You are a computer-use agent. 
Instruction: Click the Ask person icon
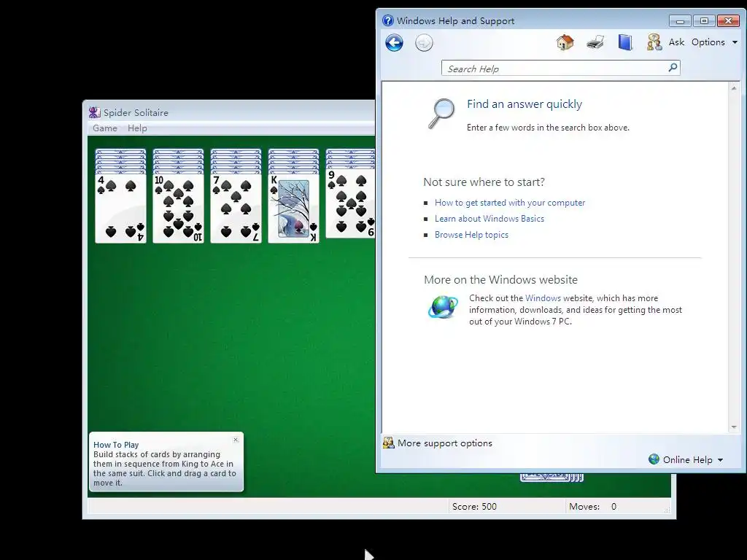[x=654, y=42]
